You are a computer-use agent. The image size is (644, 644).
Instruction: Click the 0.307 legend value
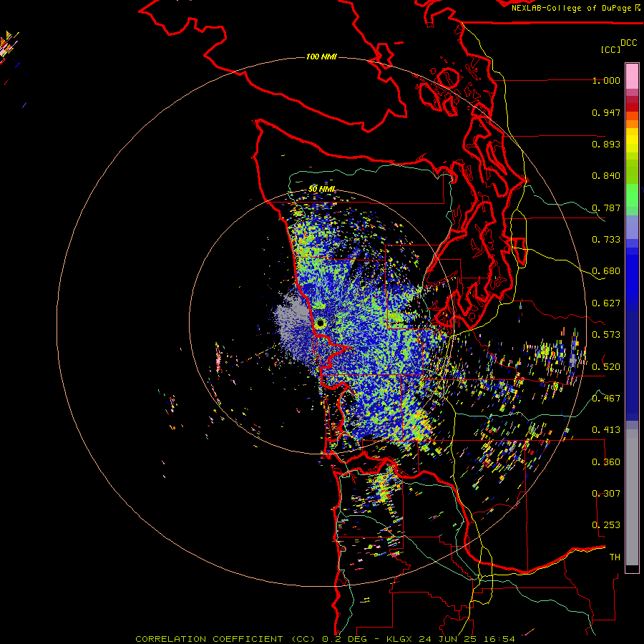tap(606, 494)
